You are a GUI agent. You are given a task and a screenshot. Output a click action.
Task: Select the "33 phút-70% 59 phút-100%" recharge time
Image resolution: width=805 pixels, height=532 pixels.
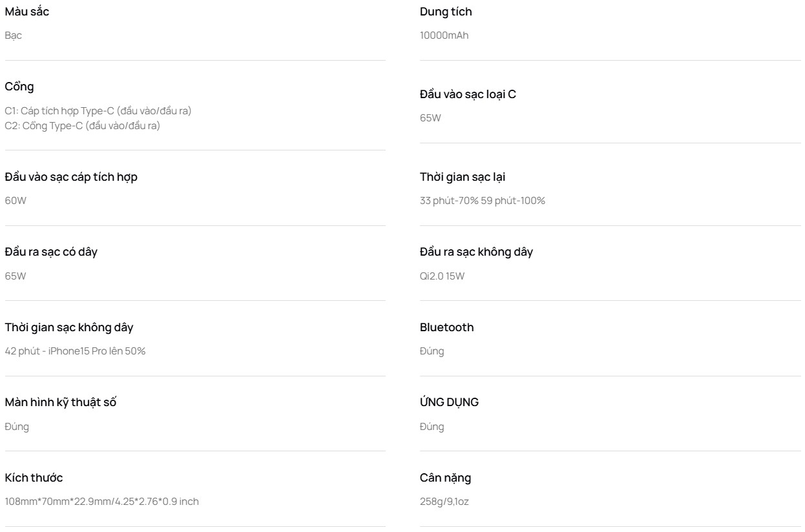(483, 201)
